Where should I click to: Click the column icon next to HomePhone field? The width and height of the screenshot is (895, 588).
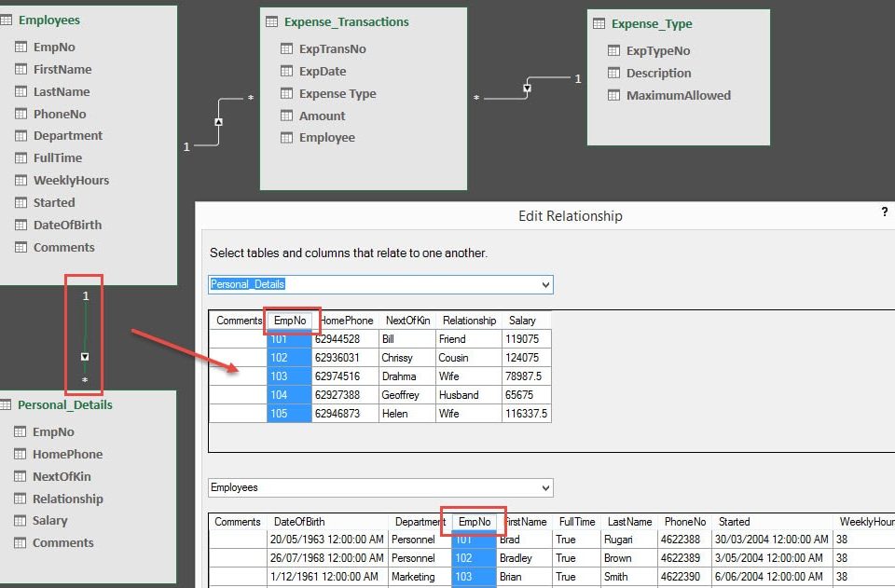click(20, 454)
